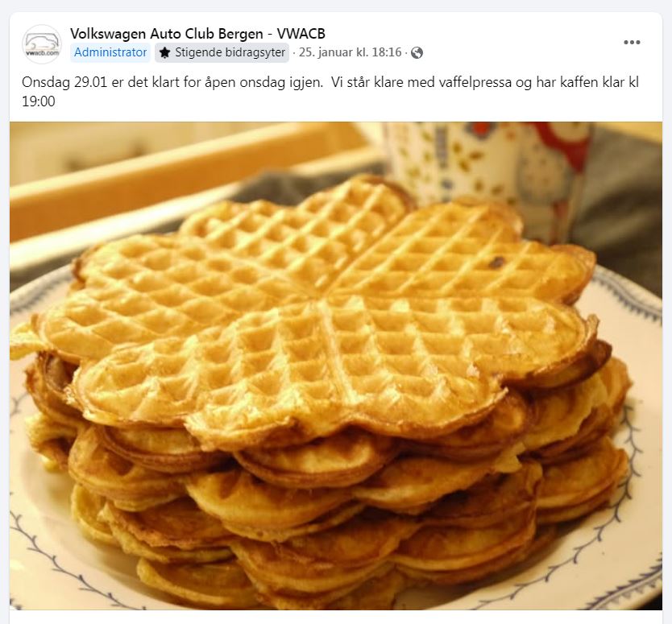Click the globe public audience icon
This screenshot has height=624, width=672.
417,52
